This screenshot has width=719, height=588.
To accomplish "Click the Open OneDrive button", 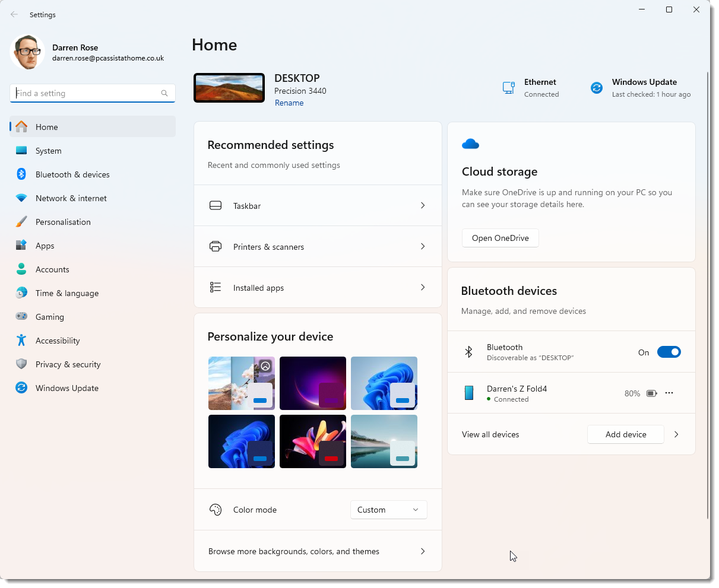I will point(500,237).
